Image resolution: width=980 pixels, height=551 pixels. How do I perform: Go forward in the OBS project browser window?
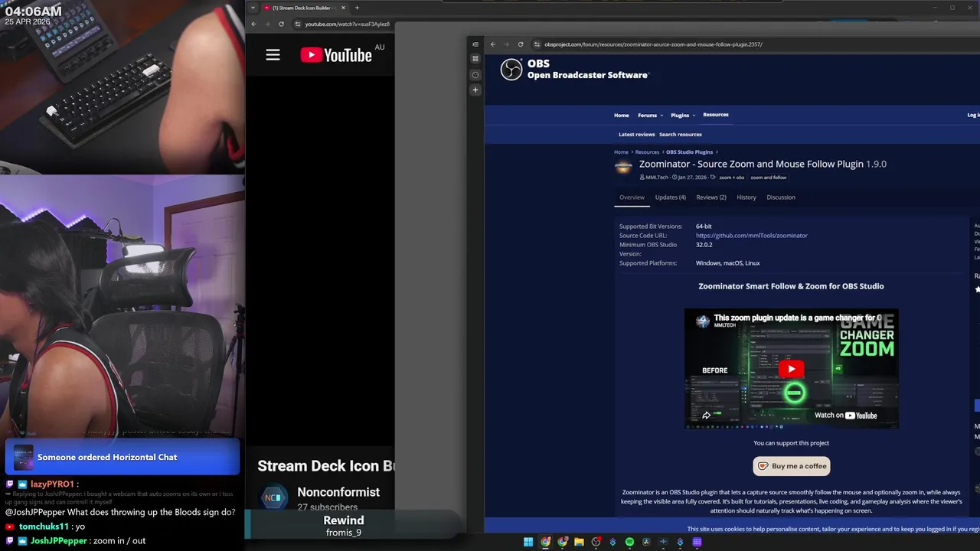tap(507, 44)
